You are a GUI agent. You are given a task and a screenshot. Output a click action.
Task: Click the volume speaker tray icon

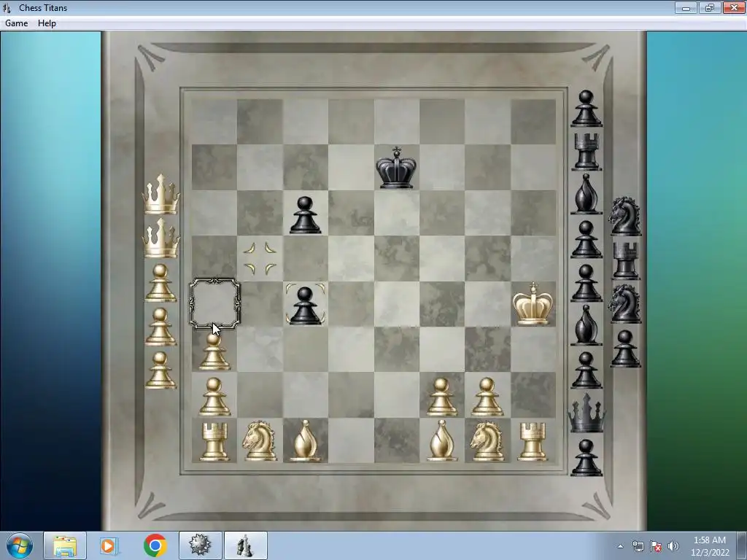(673, 546)
